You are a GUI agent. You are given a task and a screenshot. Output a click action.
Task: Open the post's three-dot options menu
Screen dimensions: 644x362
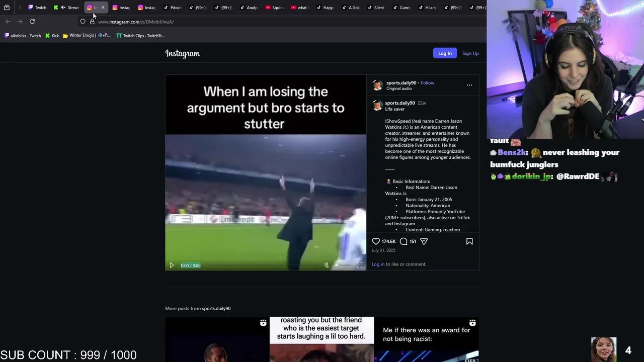469,85
